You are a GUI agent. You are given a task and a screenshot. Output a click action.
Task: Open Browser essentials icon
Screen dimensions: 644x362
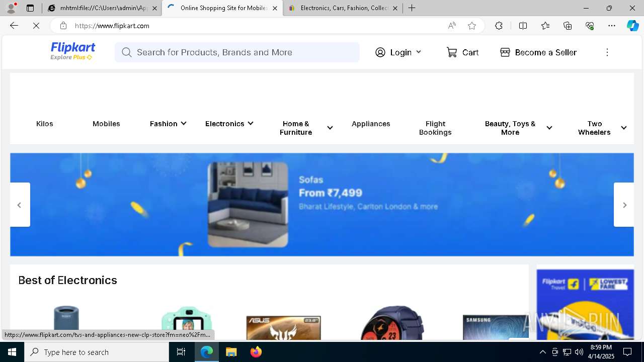click(x=590, y=26)
